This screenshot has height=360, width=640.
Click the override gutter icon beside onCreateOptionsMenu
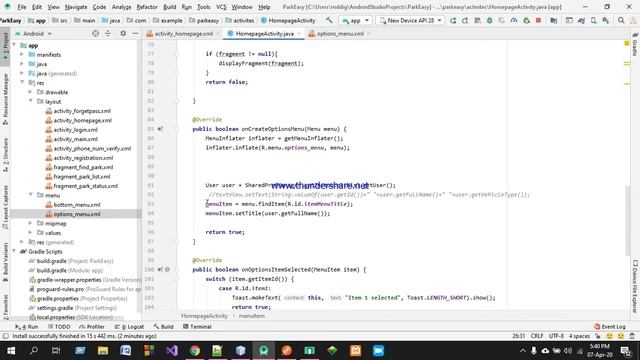(160, 129)
